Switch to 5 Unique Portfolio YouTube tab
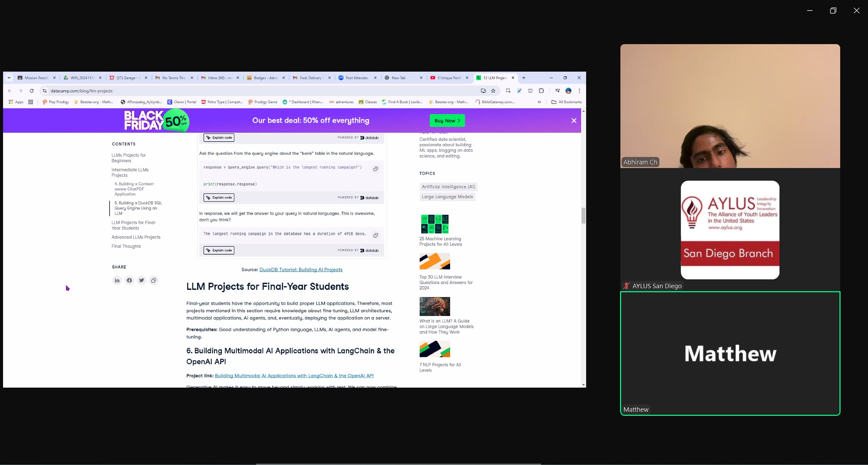The width and height of the screenshot is (868, 465). point(449,78)
